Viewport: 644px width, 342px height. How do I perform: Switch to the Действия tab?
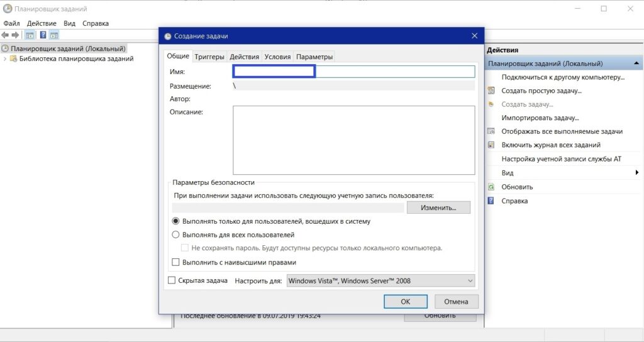tap(245, 57)
